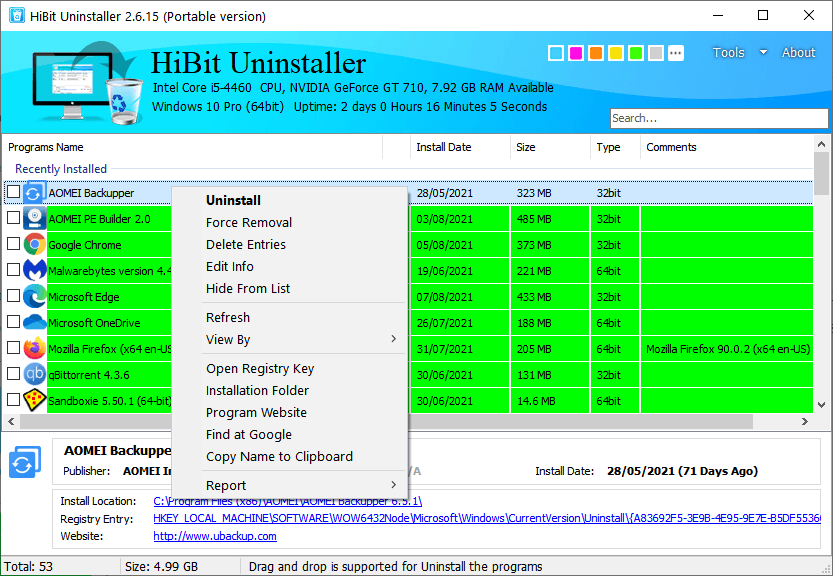The height and width of the screenshot is (576, 833).
Task: Open the About page
Action: pyautogui.click(x=798, y=53)
